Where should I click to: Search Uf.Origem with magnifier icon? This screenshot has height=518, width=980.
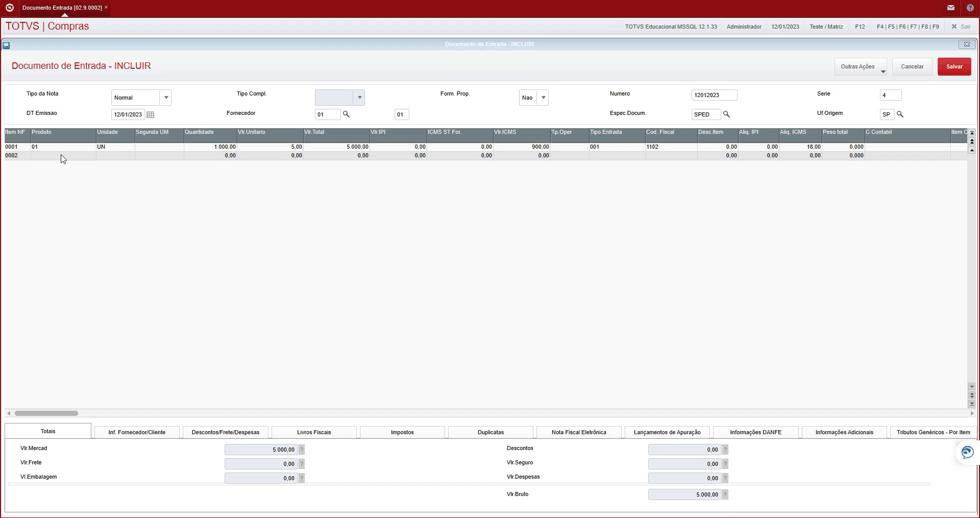900,114
